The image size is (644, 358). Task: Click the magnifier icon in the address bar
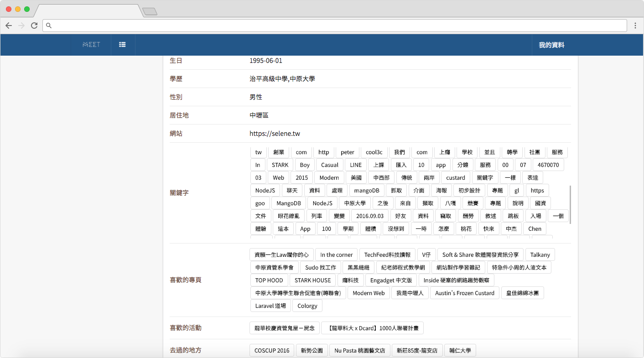pos(49,26)
